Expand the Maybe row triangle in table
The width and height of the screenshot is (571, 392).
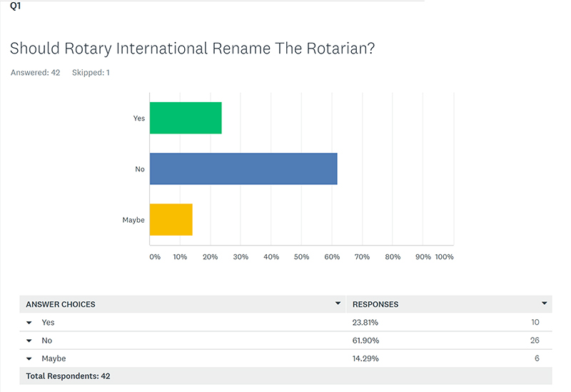click(29, 358)
